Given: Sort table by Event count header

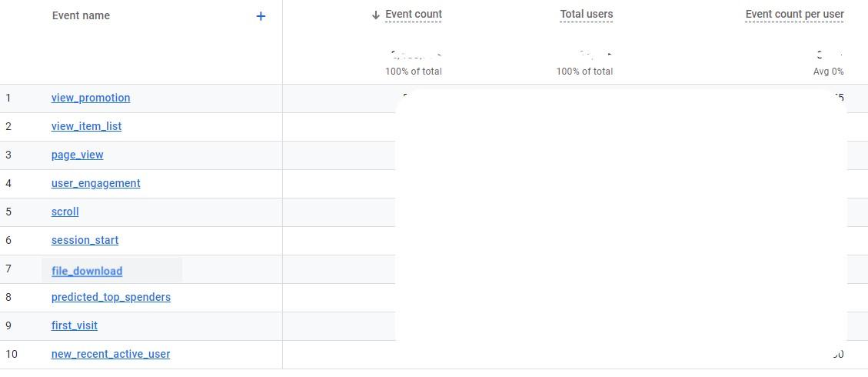Looking at the screenshot, I should (414, 14).
